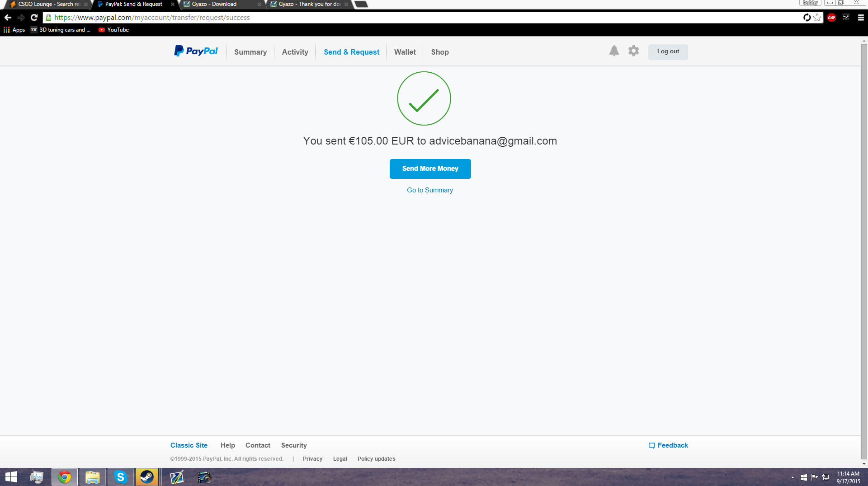The height and width of the screenshot is (486, 868).
Task: Open the Activity menu item
Action: [x=295, y=52]
